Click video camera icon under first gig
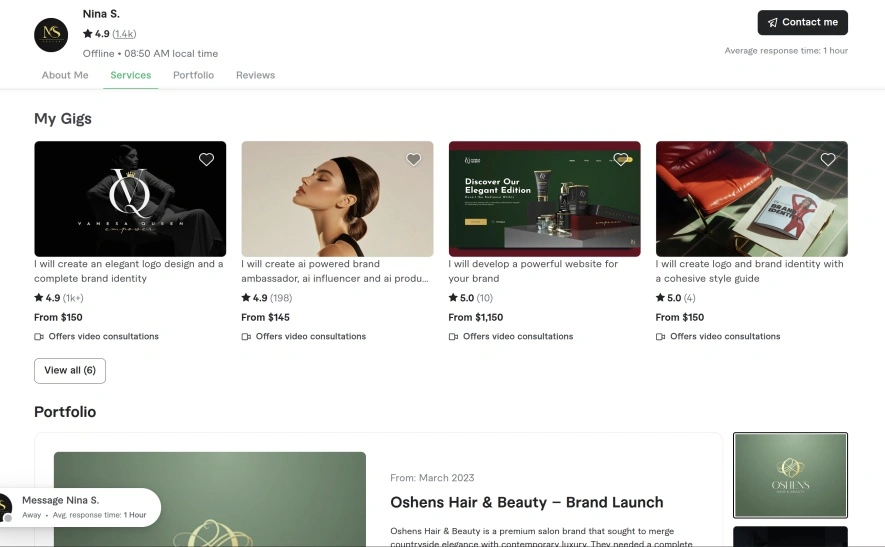 click(39, 337)
